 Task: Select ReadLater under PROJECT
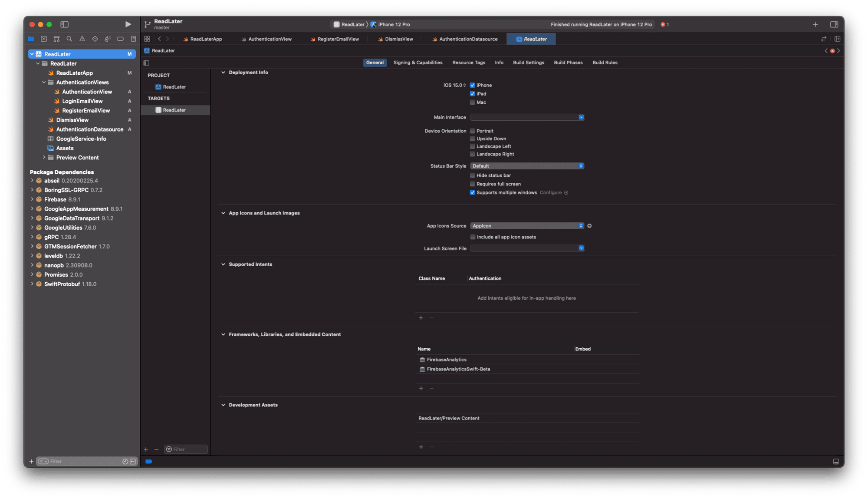pos(175,87)
